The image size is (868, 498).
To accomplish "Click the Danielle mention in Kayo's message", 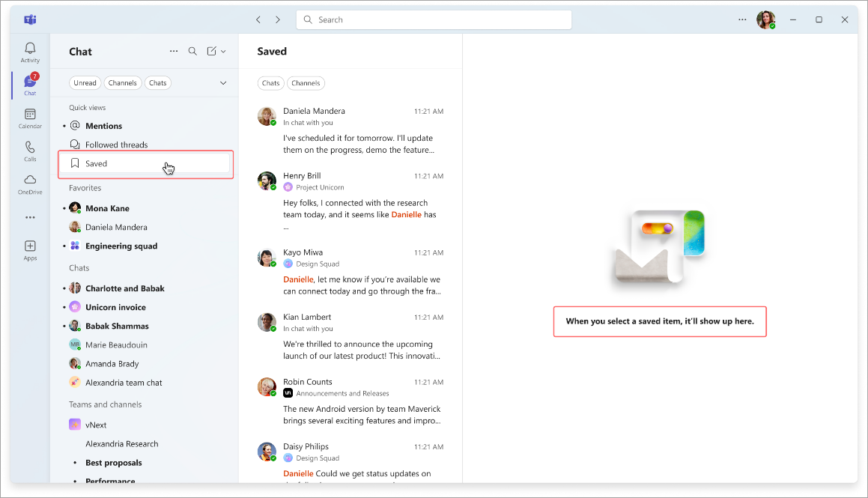I will [298, 279].
